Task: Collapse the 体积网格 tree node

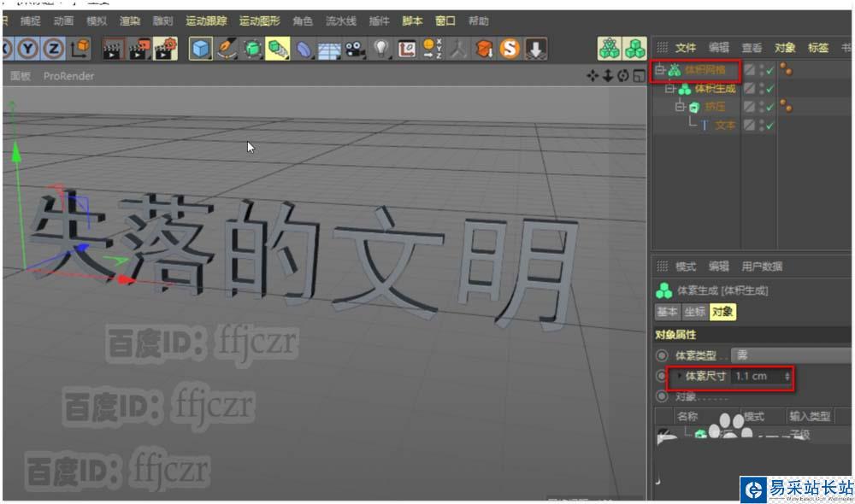Action: [660, 70]
